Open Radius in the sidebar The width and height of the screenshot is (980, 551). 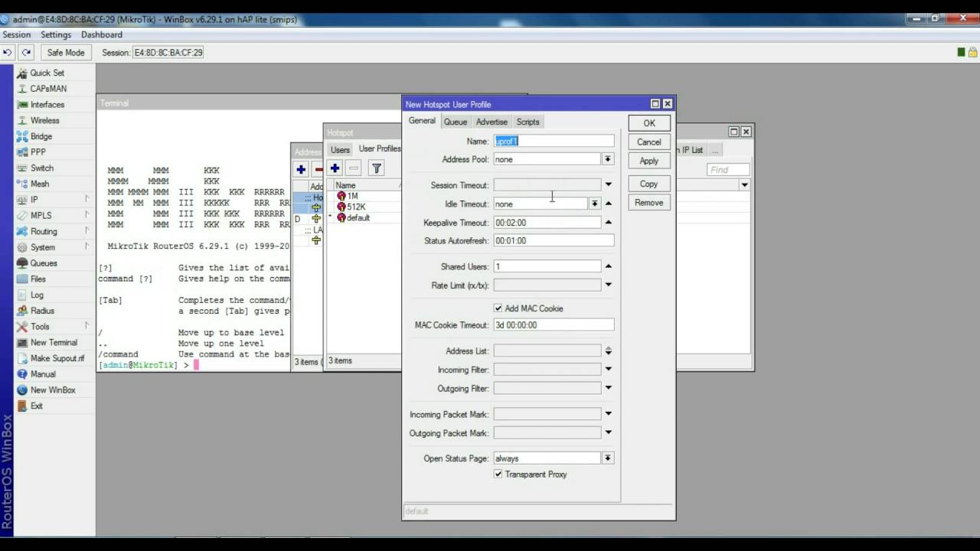(42, 311)
